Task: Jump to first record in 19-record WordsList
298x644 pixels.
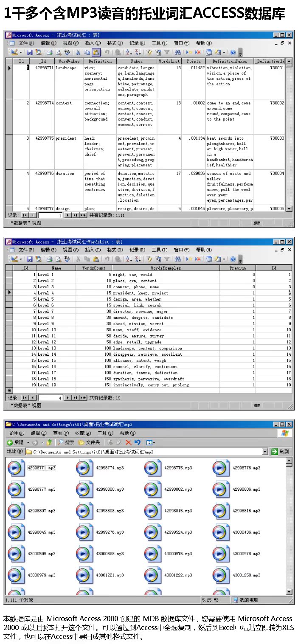Action: point(25,398)
